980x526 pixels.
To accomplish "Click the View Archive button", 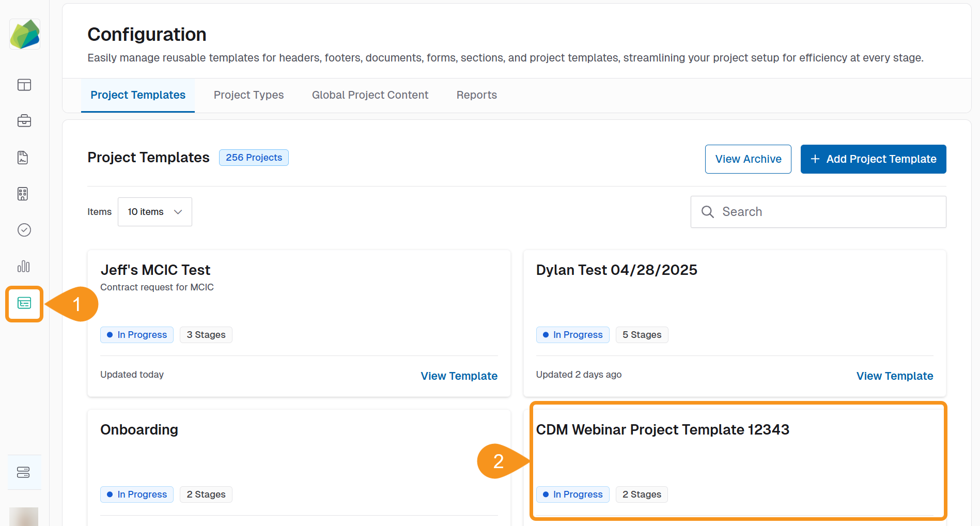I will 748,159.
